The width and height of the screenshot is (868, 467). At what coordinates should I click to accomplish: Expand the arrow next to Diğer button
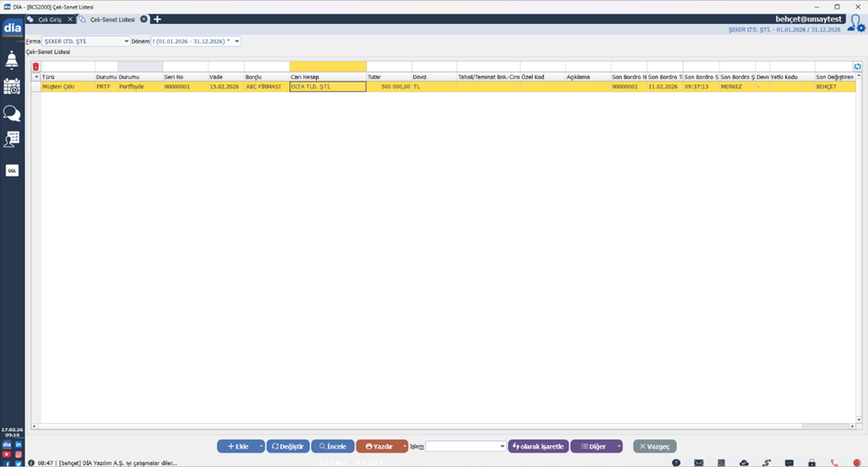(619, 447)
